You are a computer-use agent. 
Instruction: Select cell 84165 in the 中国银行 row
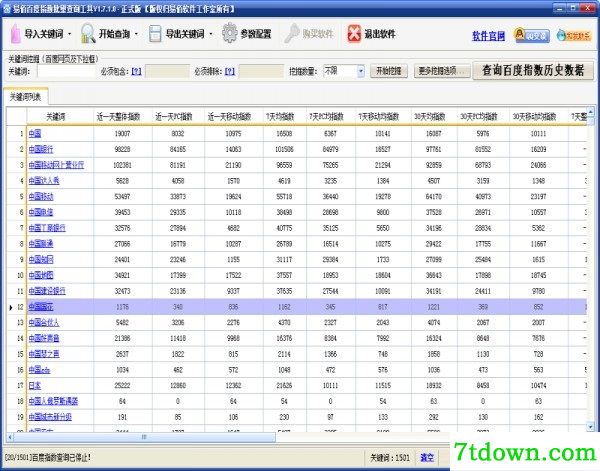pyautogui.click(x=178, y=149)
